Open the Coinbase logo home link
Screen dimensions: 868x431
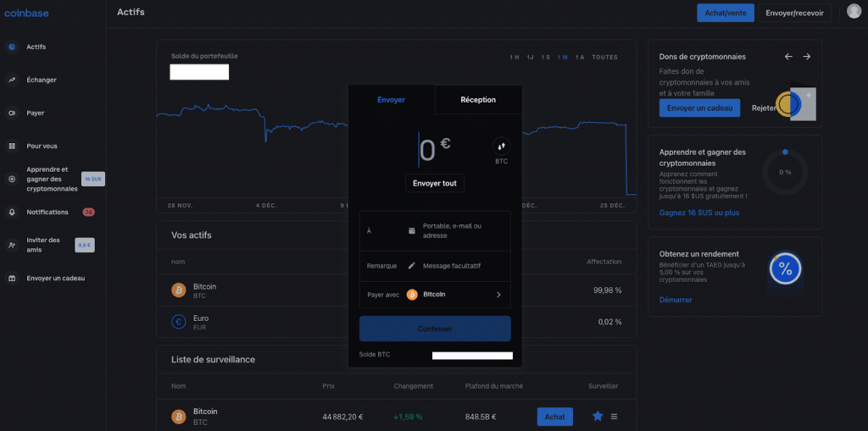[26, 13]
